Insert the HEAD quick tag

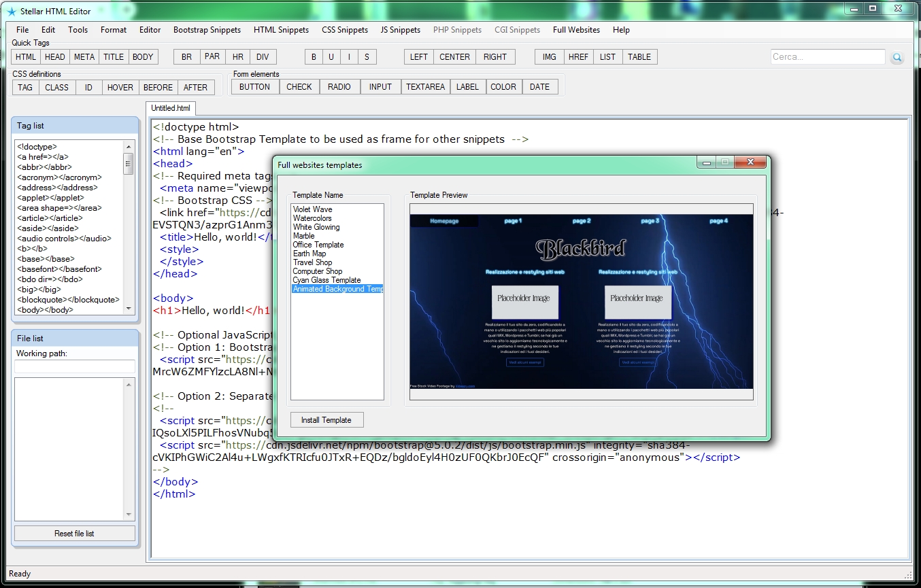tap(55, 57)
